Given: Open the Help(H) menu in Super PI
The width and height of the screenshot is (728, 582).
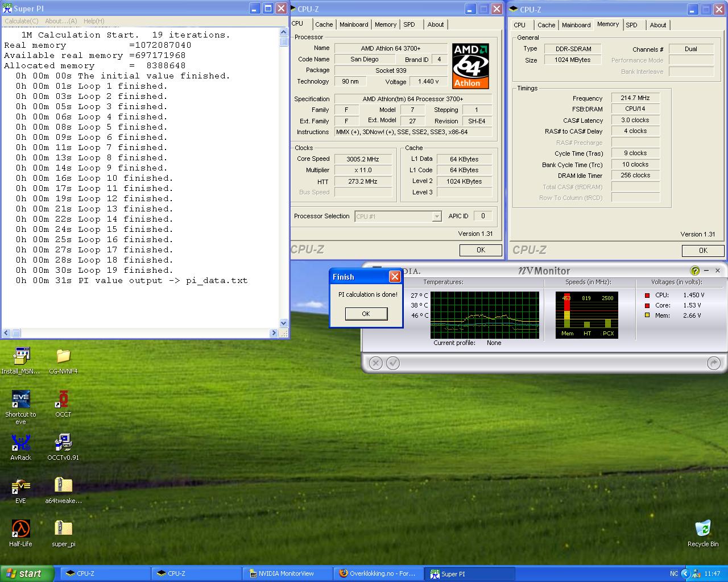Looking at the screenshot, I should coord(94,21).
